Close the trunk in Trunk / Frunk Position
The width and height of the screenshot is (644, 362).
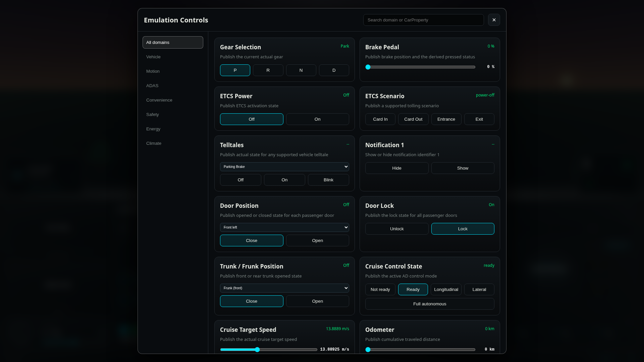tap(252, 301)
